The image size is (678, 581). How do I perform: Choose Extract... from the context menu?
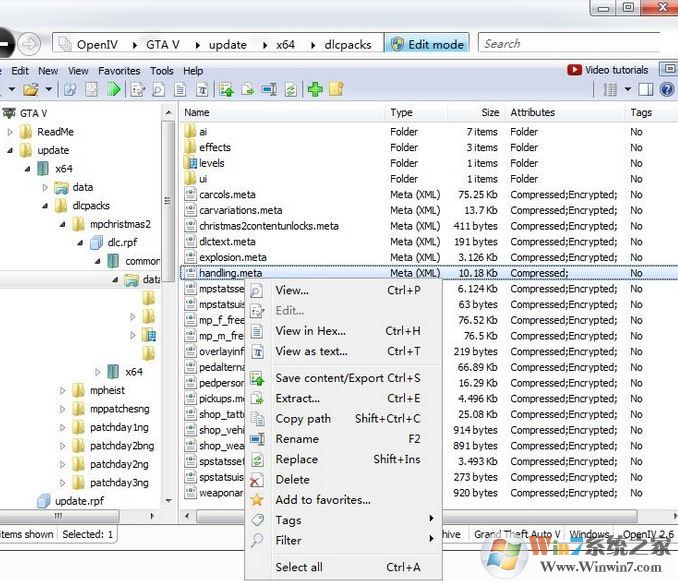(297, 399)
